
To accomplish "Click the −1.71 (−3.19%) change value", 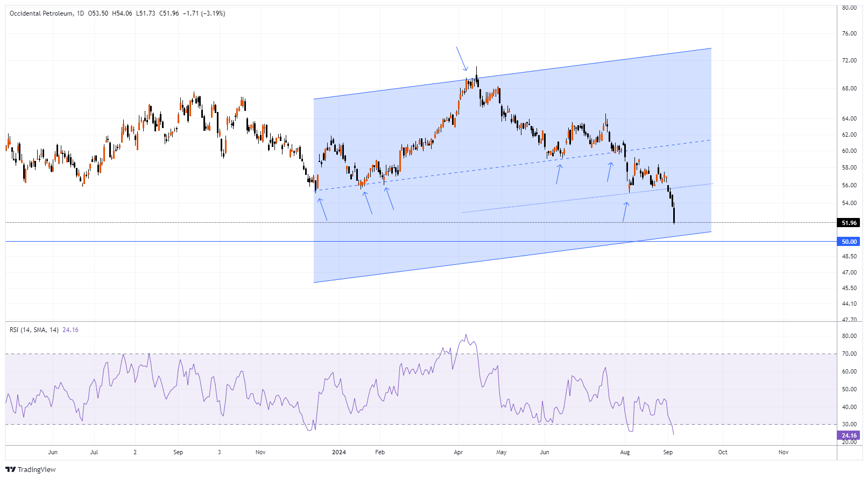I will pos(204,13).
